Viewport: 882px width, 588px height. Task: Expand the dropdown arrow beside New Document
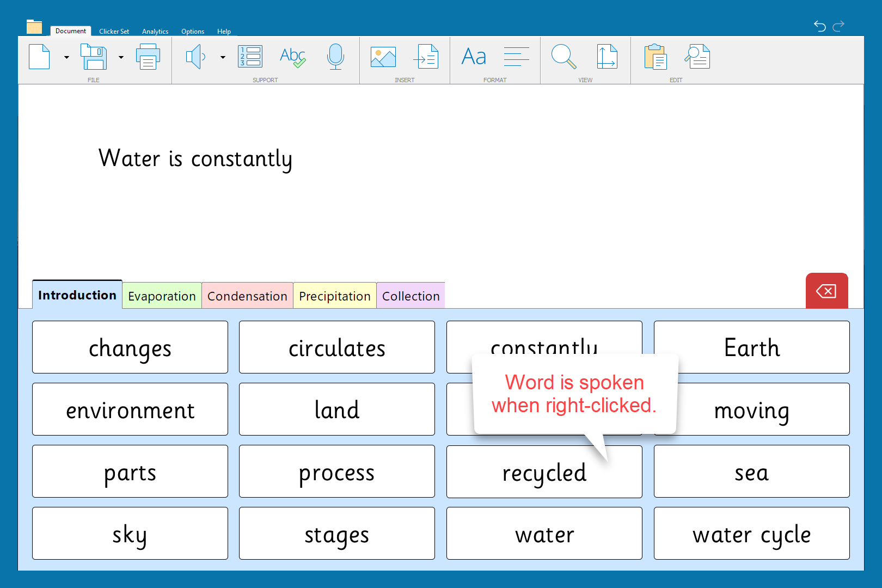click(66, 57)
